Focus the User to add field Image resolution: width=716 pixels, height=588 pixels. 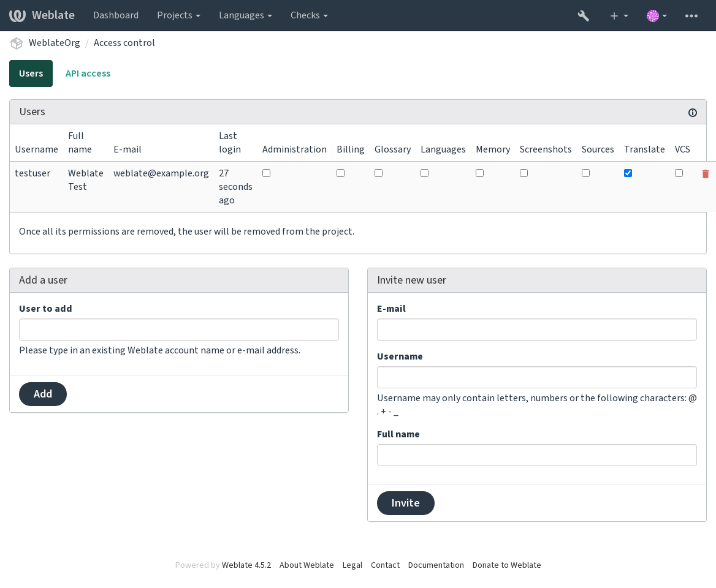coord(179,330)
